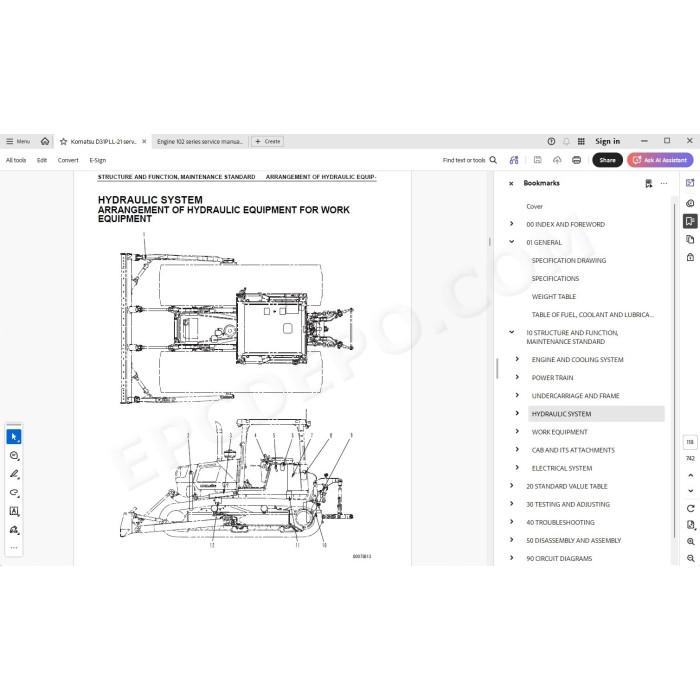Activate the Select arrow tool
The width and height of the screenshot is (700, 700).
14,437
